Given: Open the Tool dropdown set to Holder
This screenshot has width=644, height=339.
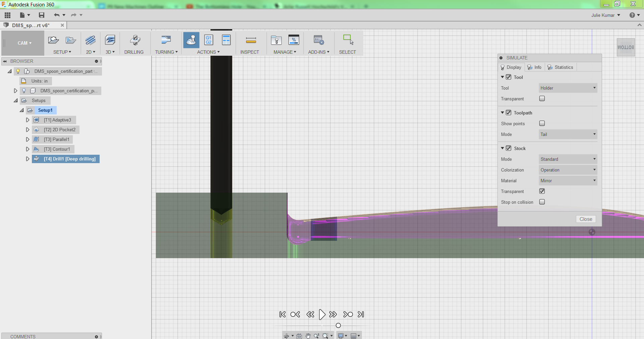Looking at the screenshot, I should [x=568, y=88].
